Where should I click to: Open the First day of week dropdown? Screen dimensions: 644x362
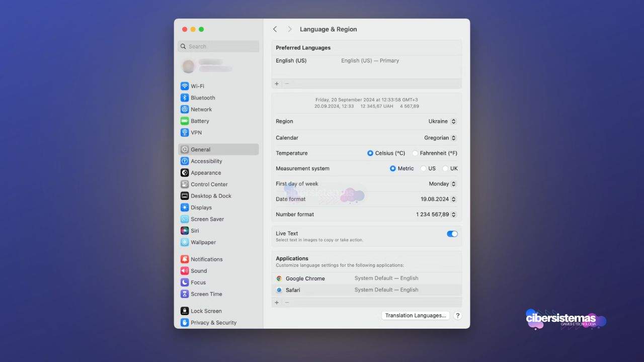[x=442, y=184]
